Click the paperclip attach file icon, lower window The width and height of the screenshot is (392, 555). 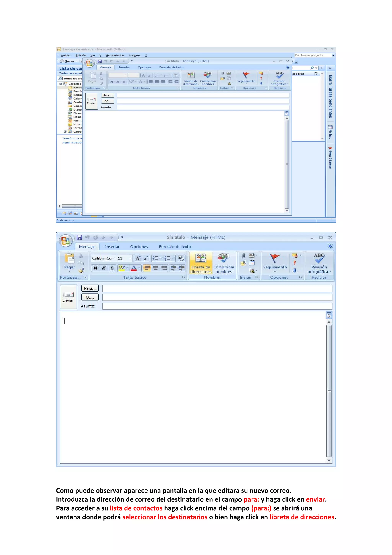point(243,255)
